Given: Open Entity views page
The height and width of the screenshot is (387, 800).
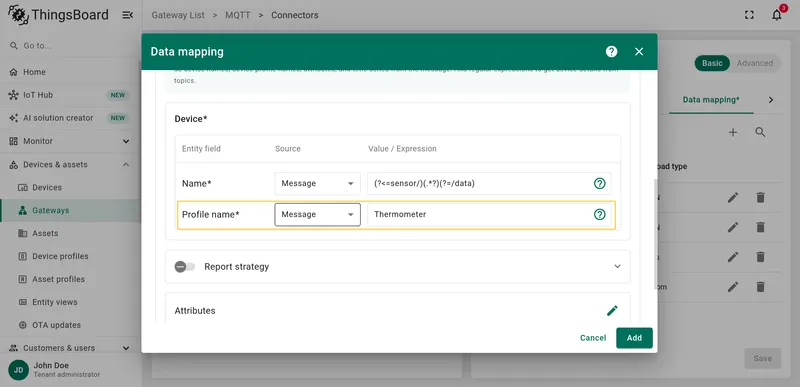Looking at the screenshot, I should pyautogui.click(x=70, y=302).
